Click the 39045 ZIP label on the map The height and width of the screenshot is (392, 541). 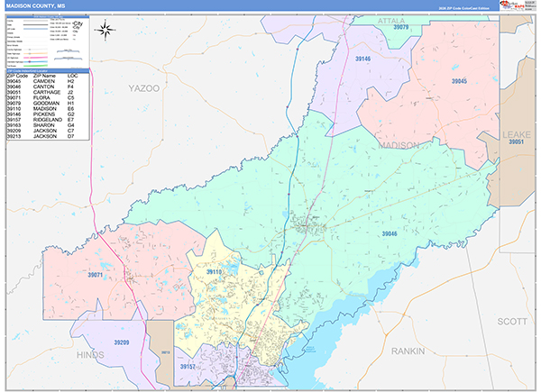tap(459, 81)
